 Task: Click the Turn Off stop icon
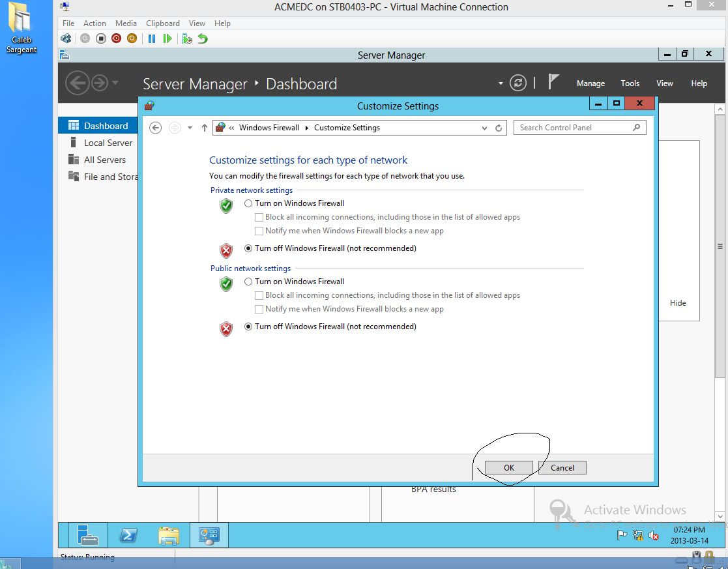(101, 38)
